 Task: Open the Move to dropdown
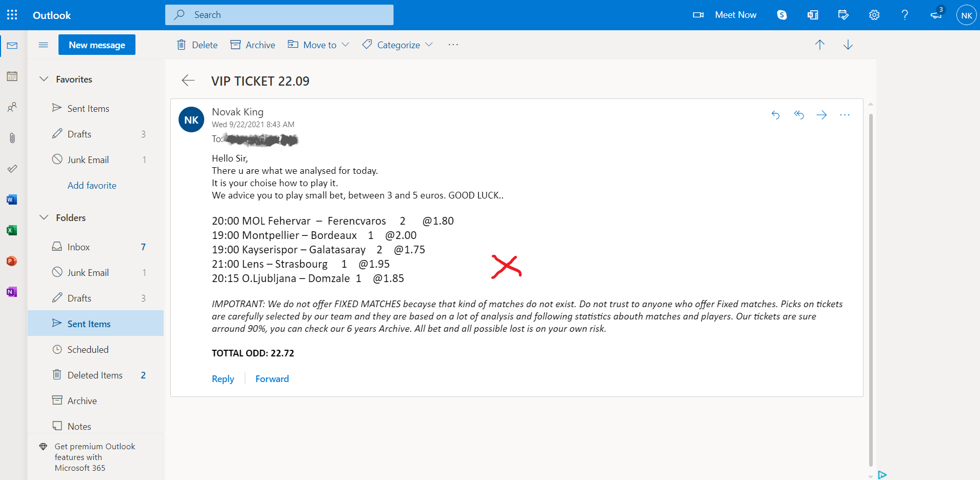point(318,45)
